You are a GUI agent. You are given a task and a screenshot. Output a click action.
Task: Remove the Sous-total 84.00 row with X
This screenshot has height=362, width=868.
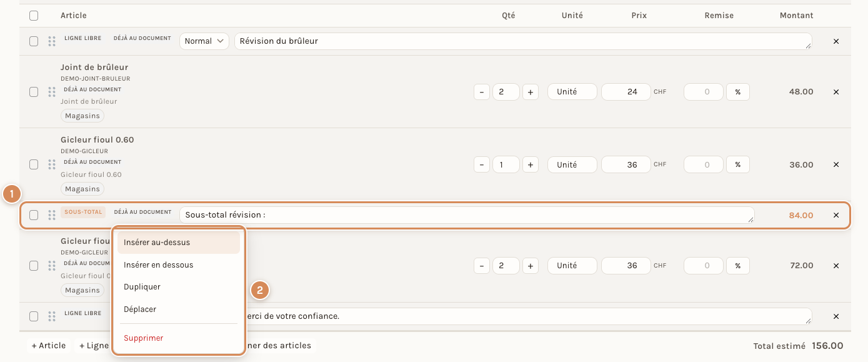(x=836, y=215)
